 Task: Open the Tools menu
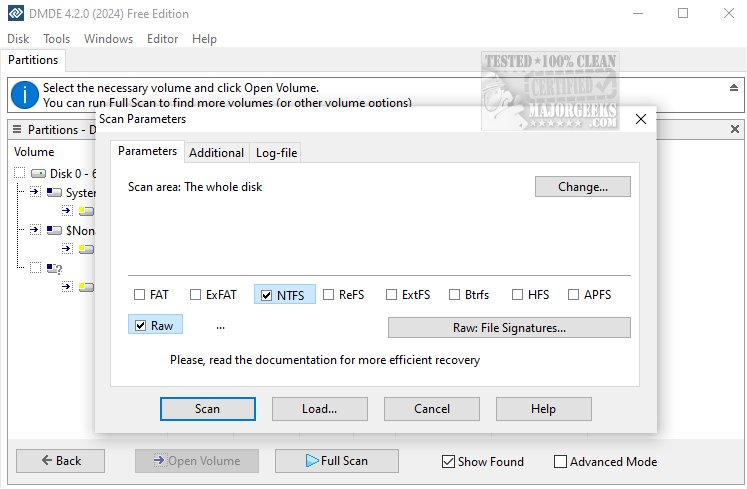point(56,39)
